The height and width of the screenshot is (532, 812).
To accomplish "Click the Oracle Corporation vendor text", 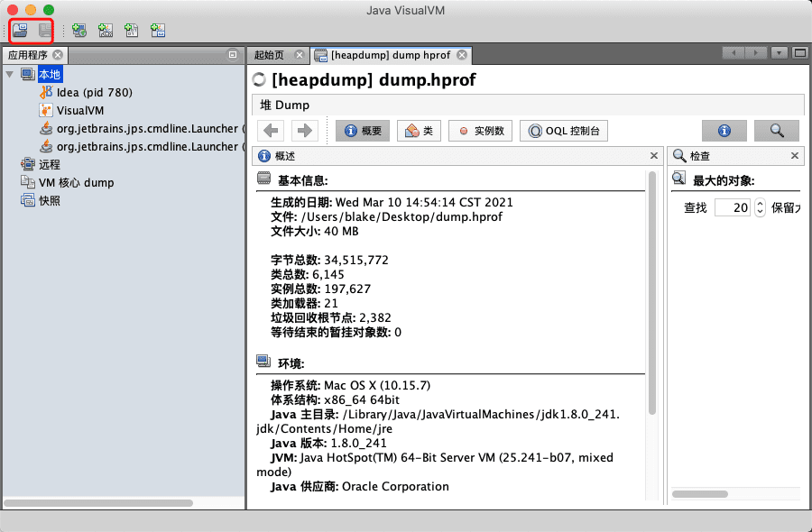I will pos(396,487).
